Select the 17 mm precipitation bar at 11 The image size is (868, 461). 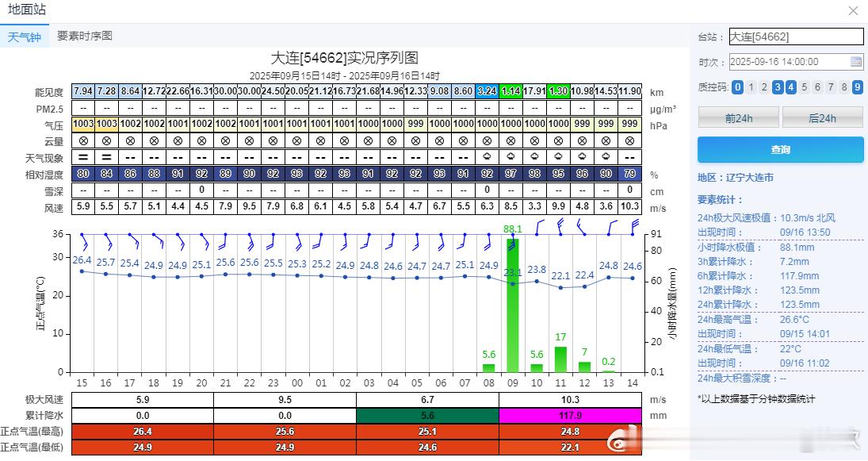560,359
